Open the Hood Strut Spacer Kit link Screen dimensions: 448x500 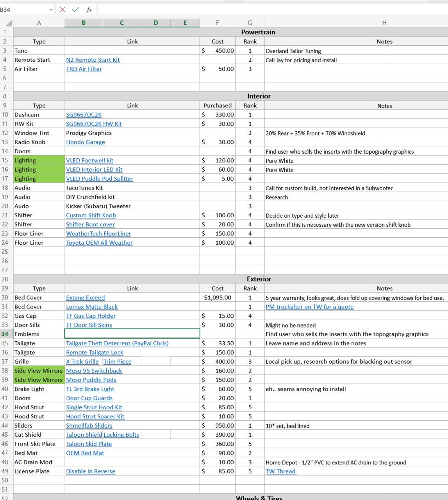click(x=95, y=417)
